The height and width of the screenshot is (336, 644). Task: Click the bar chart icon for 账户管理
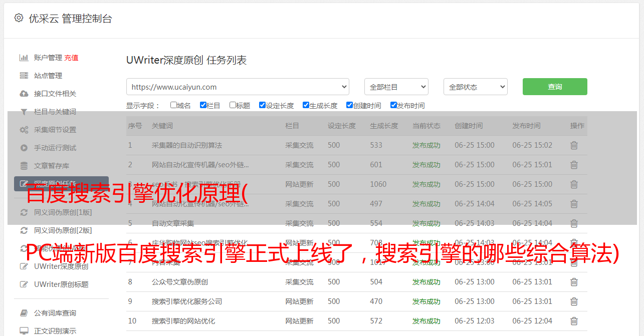click(24, 58)
